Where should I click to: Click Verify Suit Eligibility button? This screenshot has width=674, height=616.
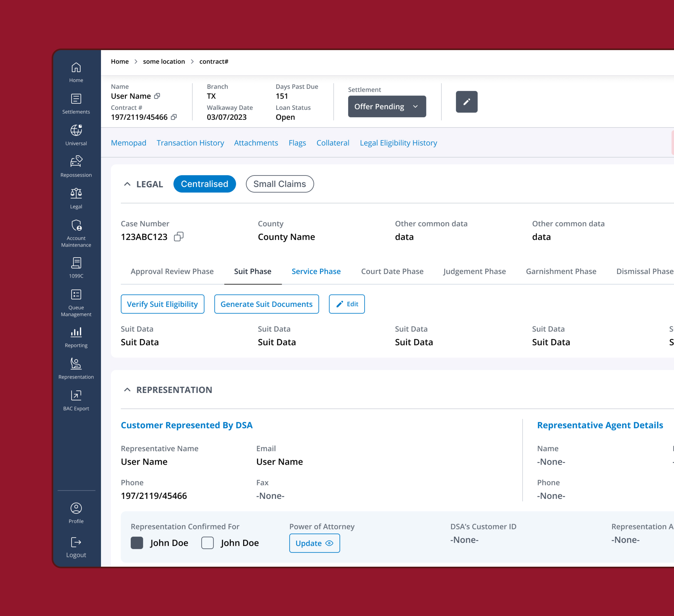click(x=163, y=304)
